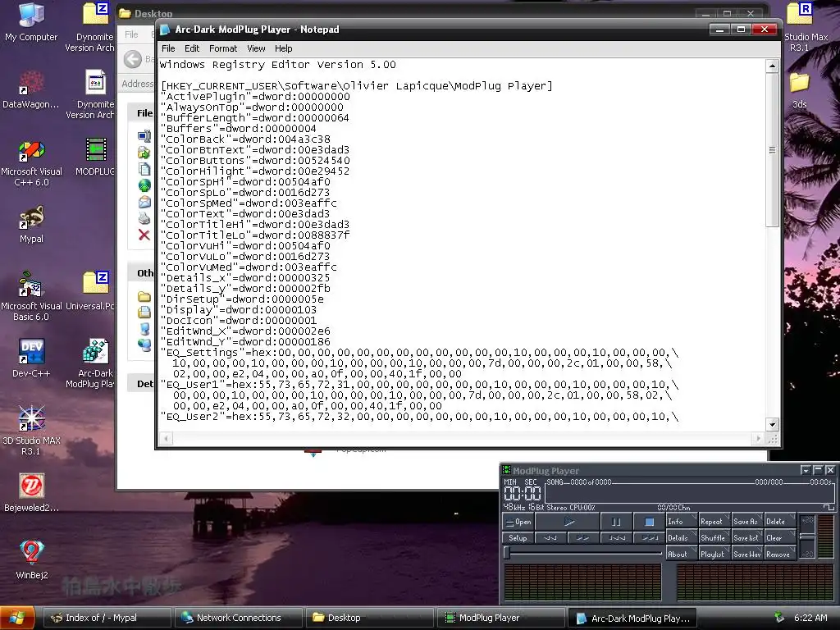Viewport: 840px width, 630px height.
Task: Click the green globe publish task icon
Action: pos(144,185)
